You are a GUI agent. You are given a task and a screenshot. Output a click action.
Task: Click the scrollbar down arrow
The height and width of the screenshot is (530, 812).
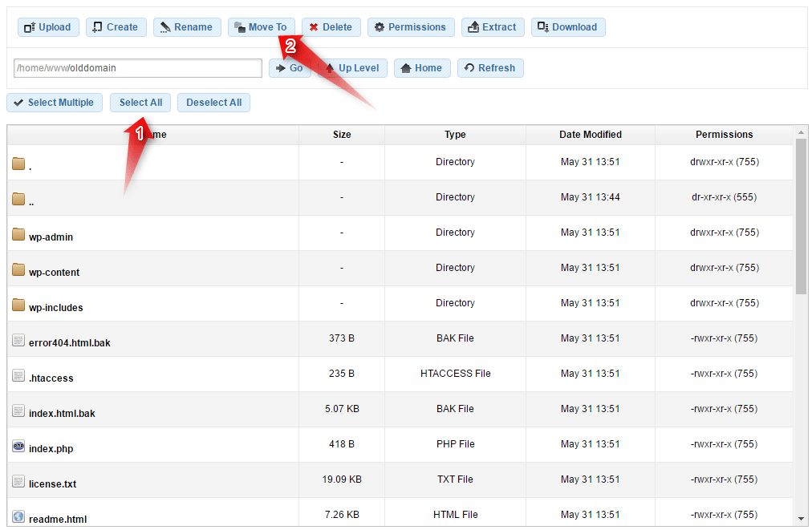801,519
